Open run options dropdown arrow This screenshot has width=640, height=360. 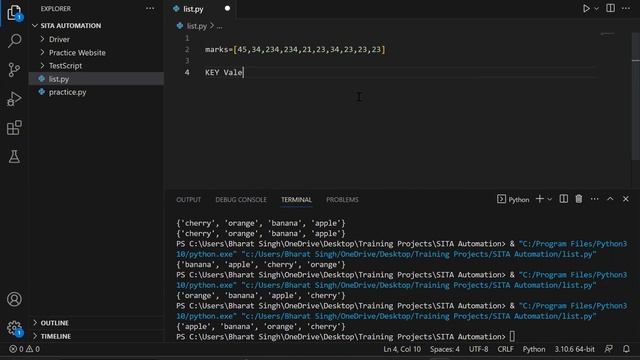click(x=596, y=9)
